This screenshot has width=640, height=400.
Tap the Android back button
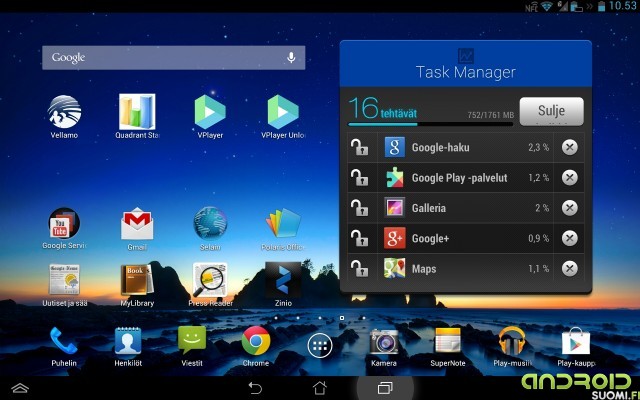click(255, 388)
